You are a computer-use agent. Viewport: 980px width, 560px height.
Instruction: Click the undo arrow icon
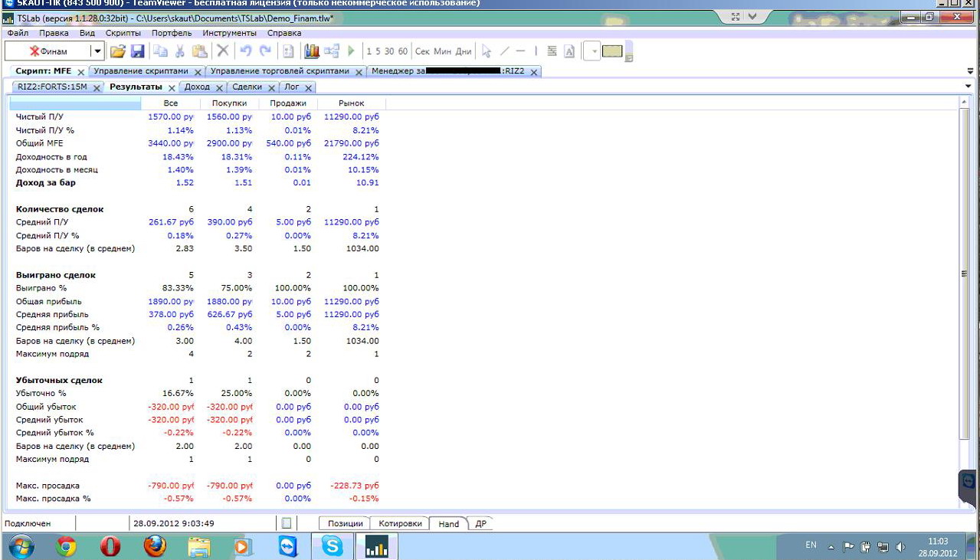pos(246,51)
